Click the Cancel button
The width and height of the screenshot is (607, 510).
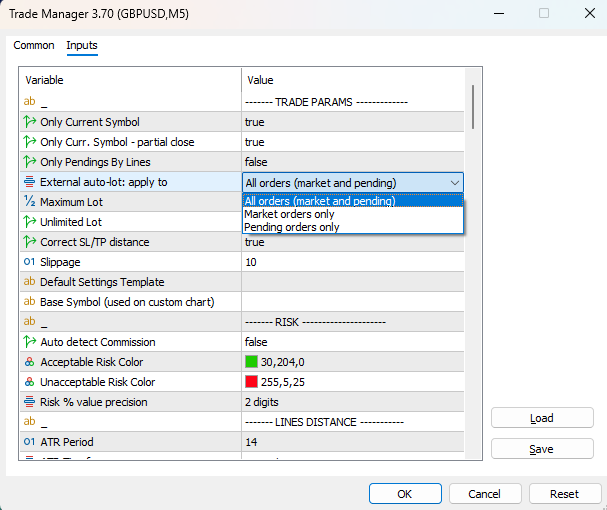pyautogui.click(x=485, y=494)
